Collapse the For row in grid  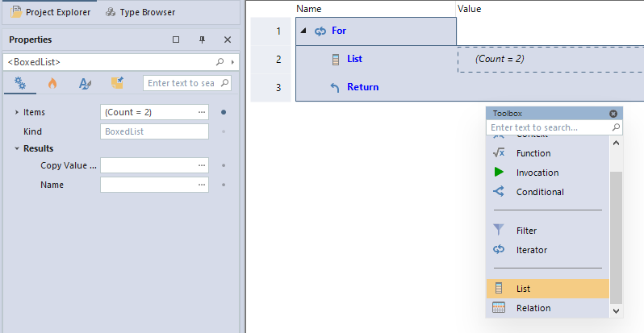[303, 31]
